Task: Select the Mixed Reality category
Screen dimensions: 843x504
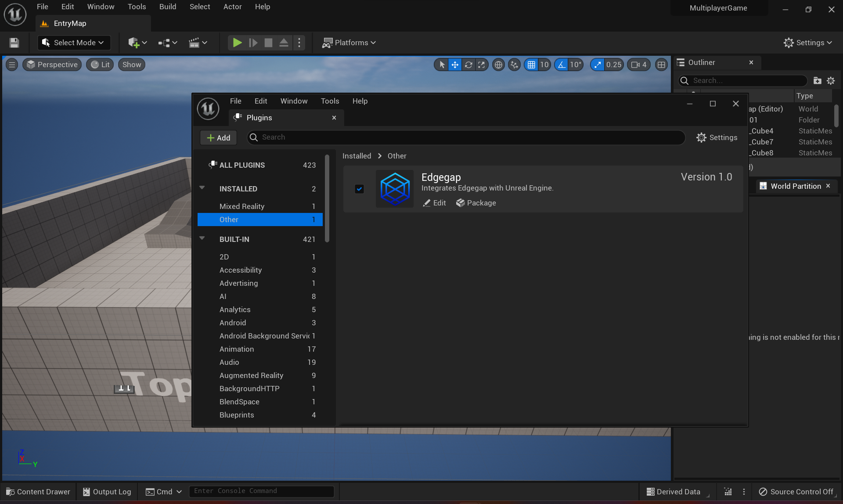Action: (260, 206)
